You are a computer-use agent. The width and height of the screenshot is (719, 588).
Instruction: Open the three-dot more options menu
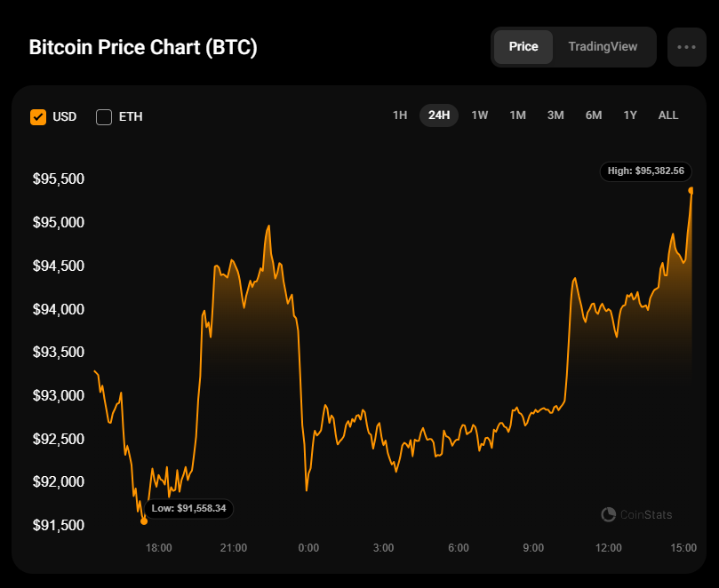(686, 47)
